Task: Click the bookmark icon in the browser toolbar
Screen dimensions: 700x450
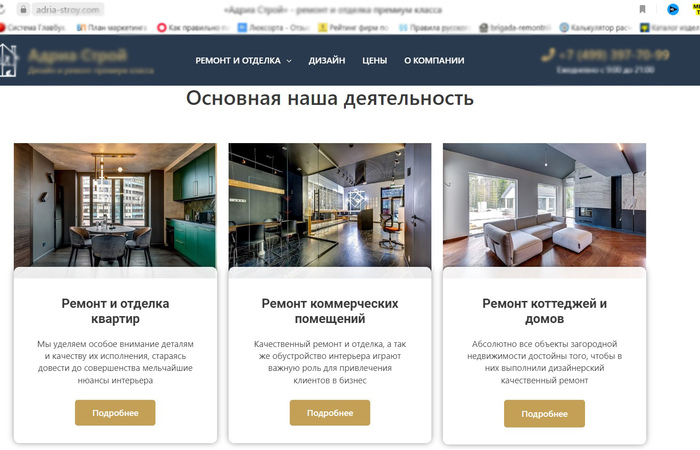Action: coord(642,9)
